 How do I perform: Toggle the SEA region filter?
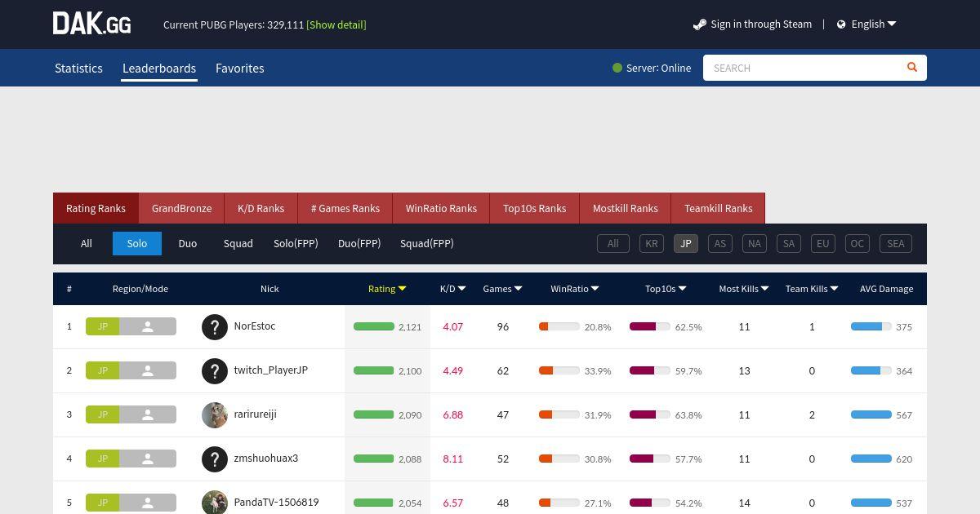[x=896, y=243]
